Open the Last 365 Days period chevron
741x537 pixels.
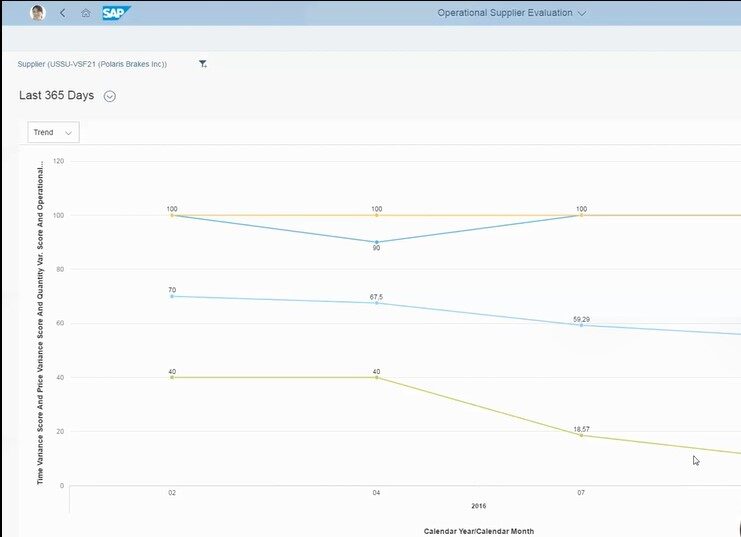110,96
